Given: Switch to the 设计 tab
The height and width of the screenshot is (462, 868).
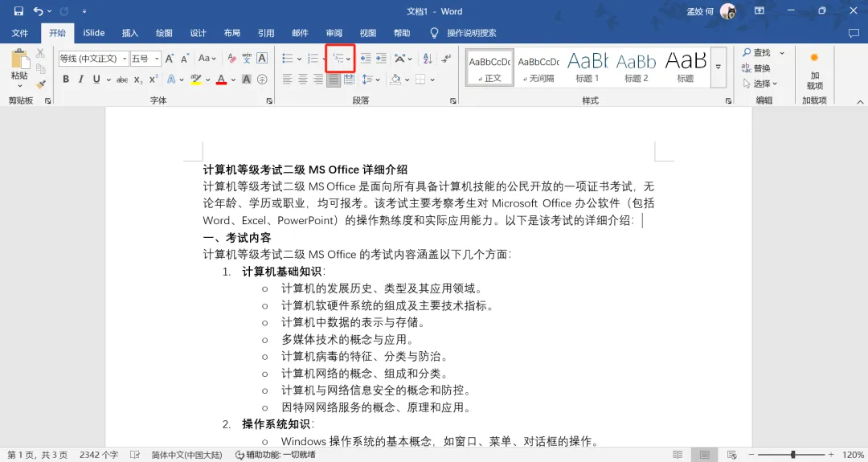Looking at the screenshot, I should point(199,33).
